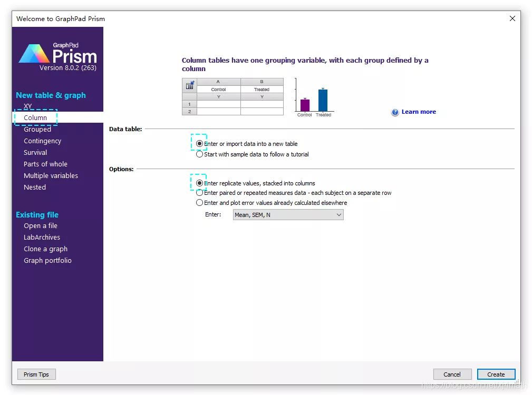Click column B header in preview table

click(262, 82)
